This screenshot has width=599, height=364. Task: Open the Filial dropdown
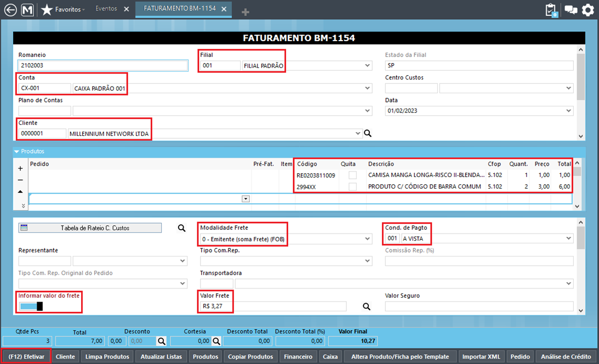(x=367, y=66)
